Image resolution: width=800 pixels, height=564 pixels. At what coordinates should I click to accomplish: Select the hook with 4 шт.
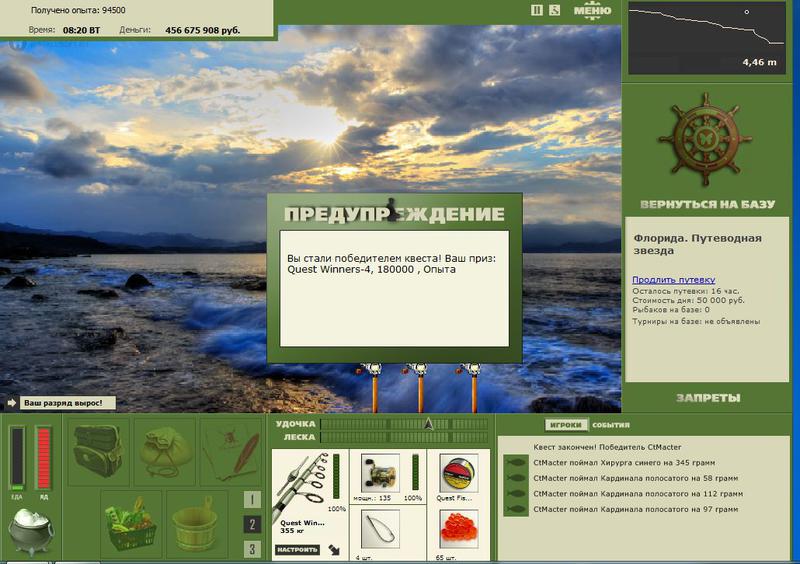pyautogui.click(x=380, y=529)
